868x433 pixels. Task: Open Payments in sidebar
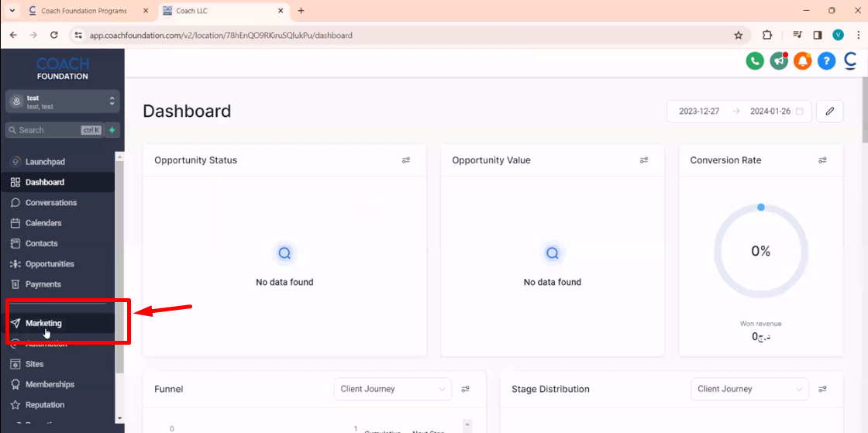tap(58, 284)
